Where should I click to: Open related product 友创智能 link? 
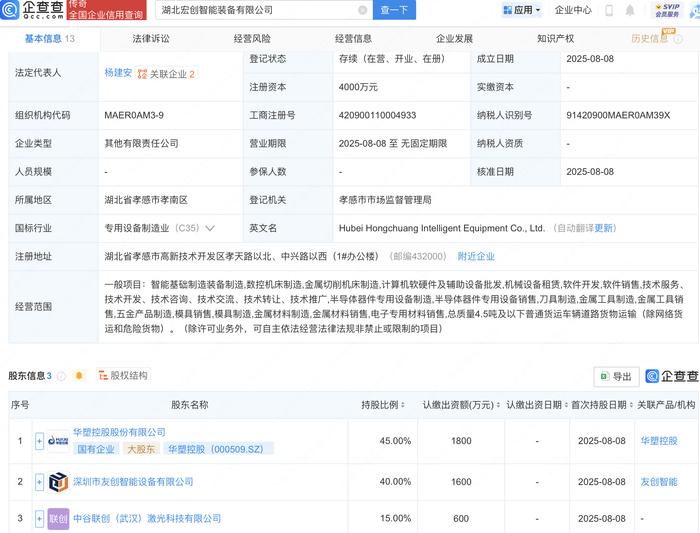[x=659, y=482]
